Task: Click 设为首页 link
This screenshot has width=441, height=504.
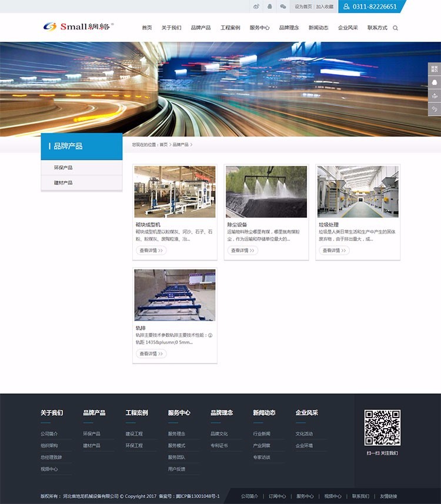Action: 303,6
